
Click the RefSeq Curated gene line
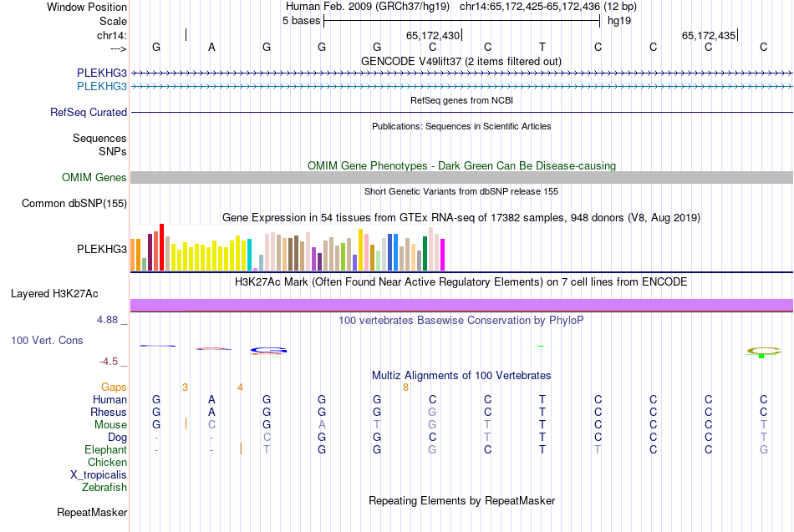(x=462, y=113)
